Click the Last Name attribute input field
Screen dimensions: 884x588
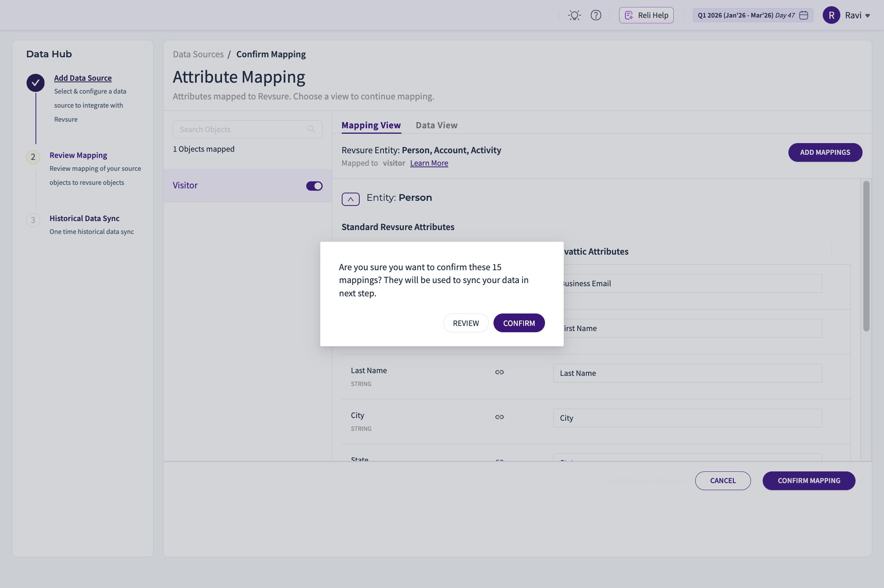point(687,373)
